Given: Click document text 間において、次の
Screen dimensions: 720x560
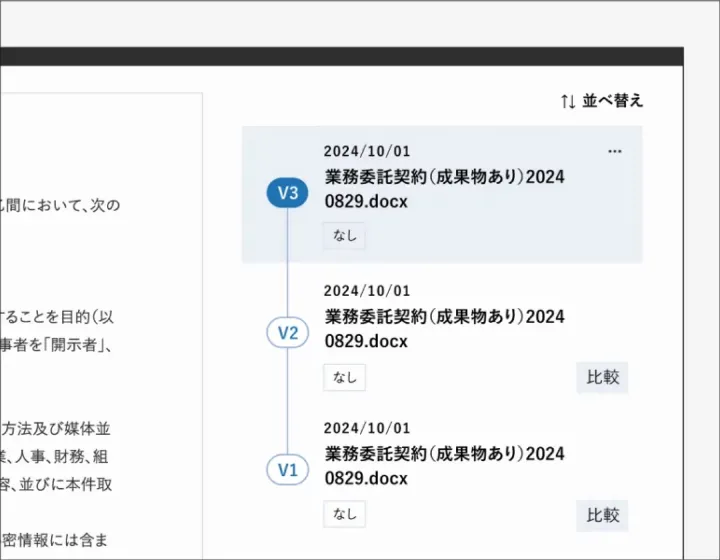Looking at the screenshot, I should pos(63,205).
